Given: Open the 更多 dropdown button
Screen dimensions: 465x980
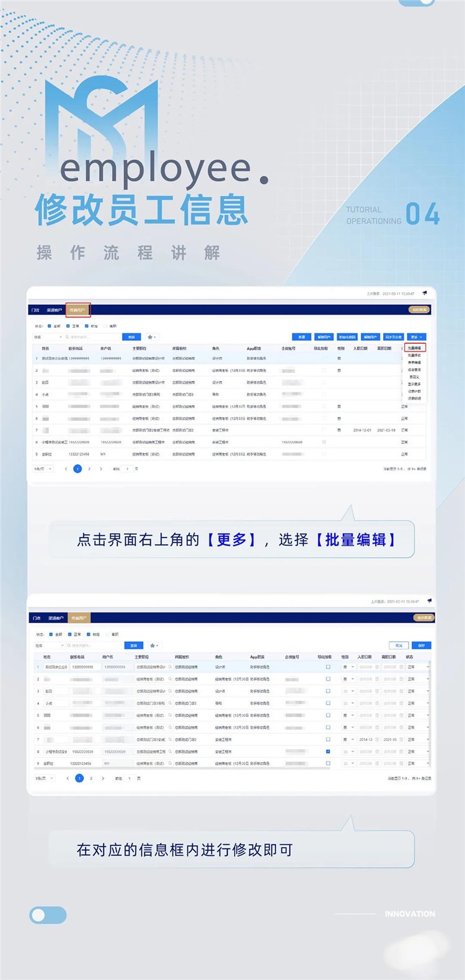Looking at the screenshot, I should pos(415,337).
